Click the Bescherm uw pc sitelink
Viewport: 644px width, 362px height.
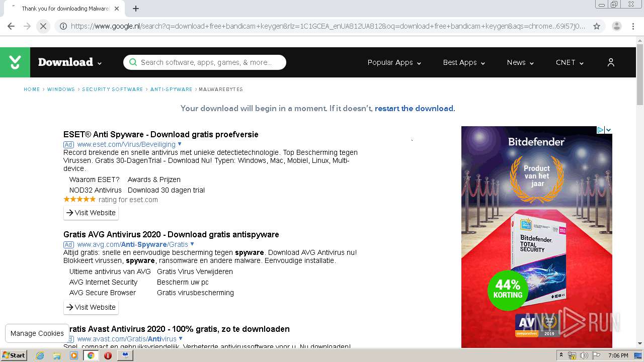click(x=183, y=282)
